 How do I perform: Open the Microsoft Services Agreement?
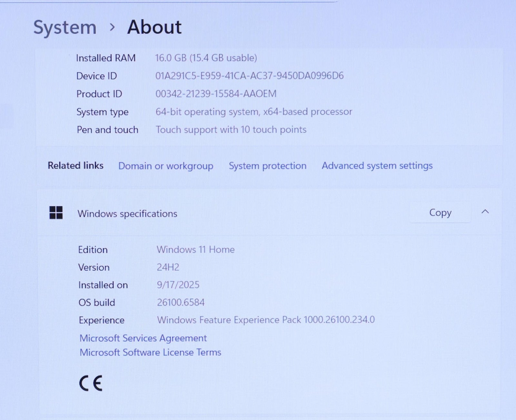(143, 338)
